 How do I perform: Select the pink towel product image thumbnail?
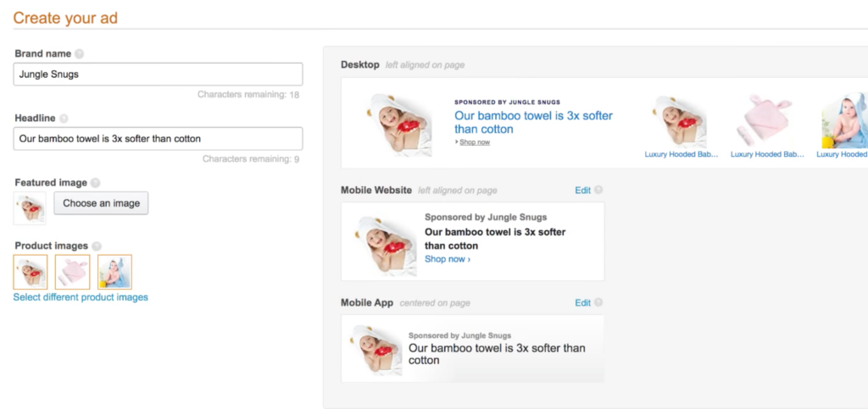tap(72, 272)
